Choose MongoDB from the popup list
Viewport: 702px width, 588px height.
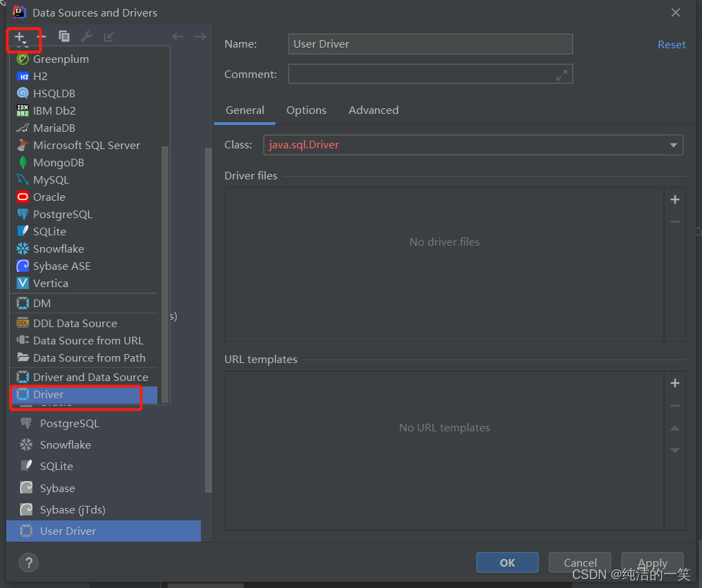pos(84,162)
